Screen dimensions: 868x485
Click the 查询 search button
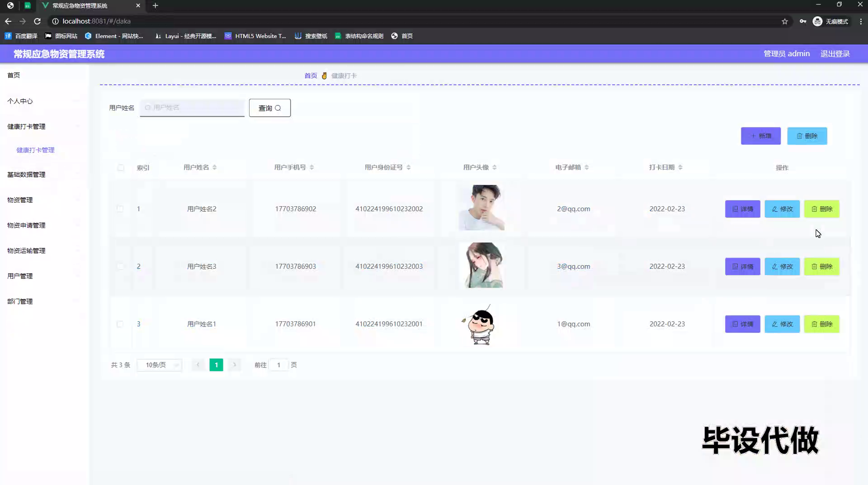(270, 108)
